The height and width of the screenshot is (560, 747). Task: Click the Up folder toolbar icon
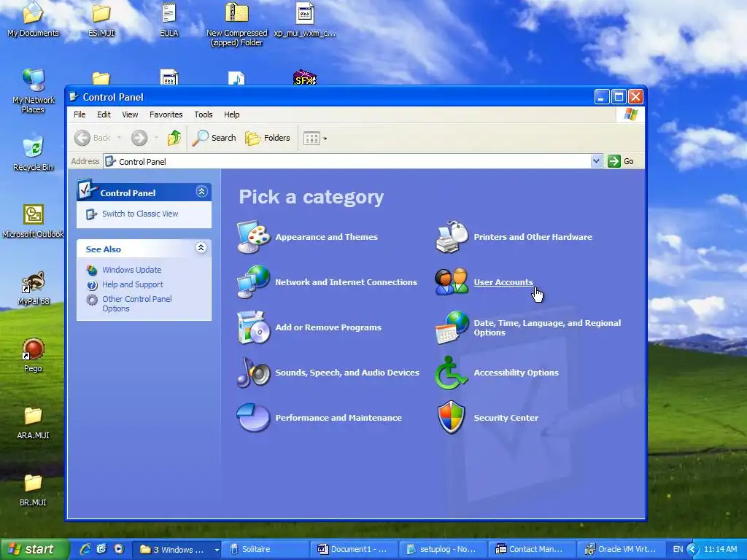tap(174, 138)
